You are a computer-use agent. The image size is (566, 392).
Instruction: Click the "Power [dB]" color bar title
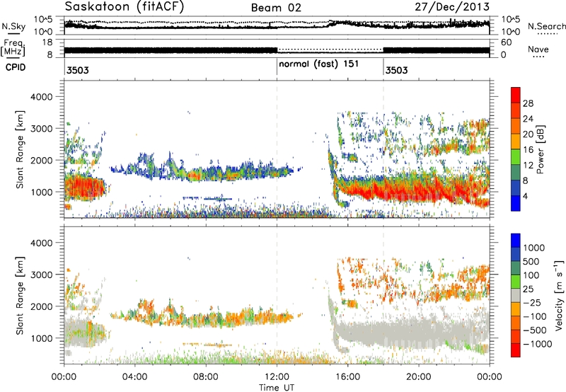point(540,149)
